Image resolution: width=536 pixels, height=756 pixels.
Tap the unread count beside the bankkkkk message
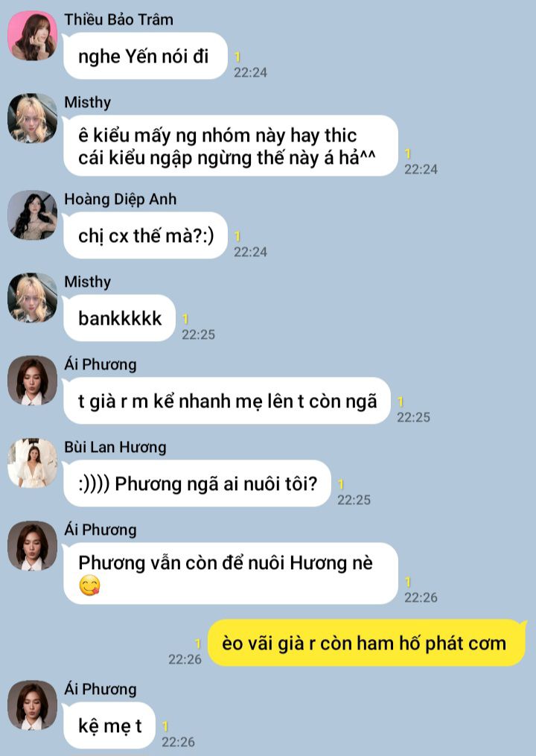(185, 320)
